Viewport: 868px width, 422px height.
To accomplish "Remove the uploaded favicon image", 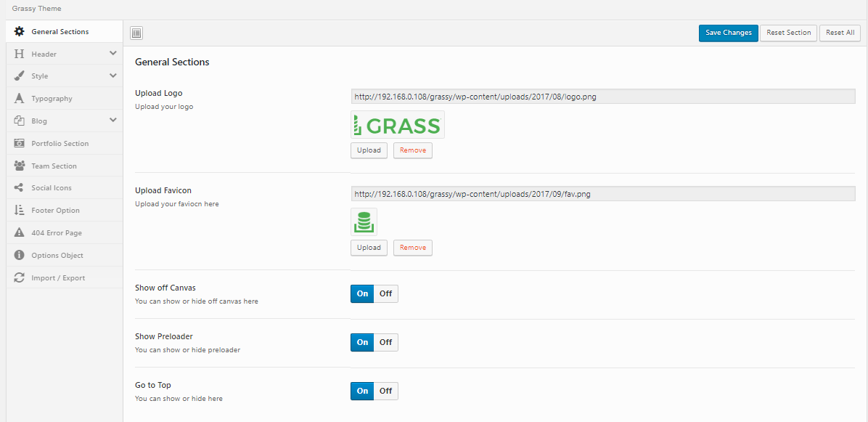I will click(412, 248).
